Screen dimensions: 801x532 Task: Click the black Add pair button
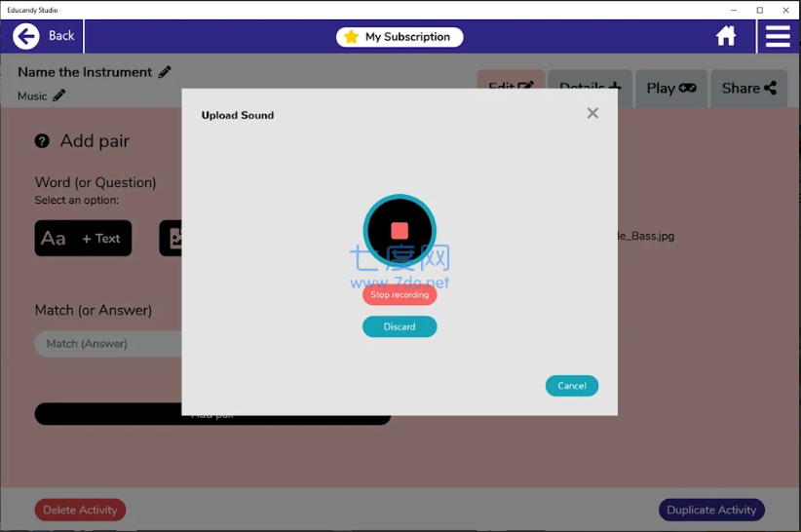tap(212, 414)
